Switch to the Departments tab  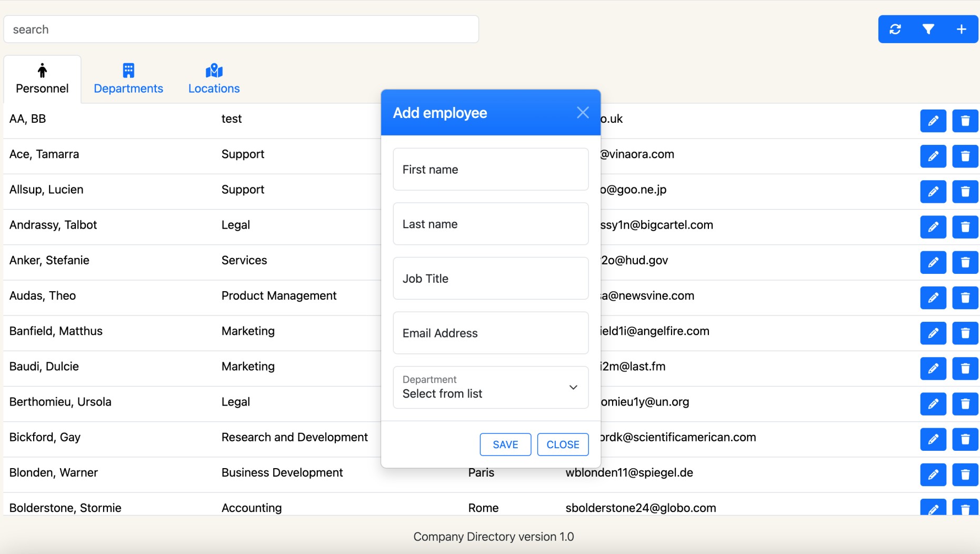(128, 79)
